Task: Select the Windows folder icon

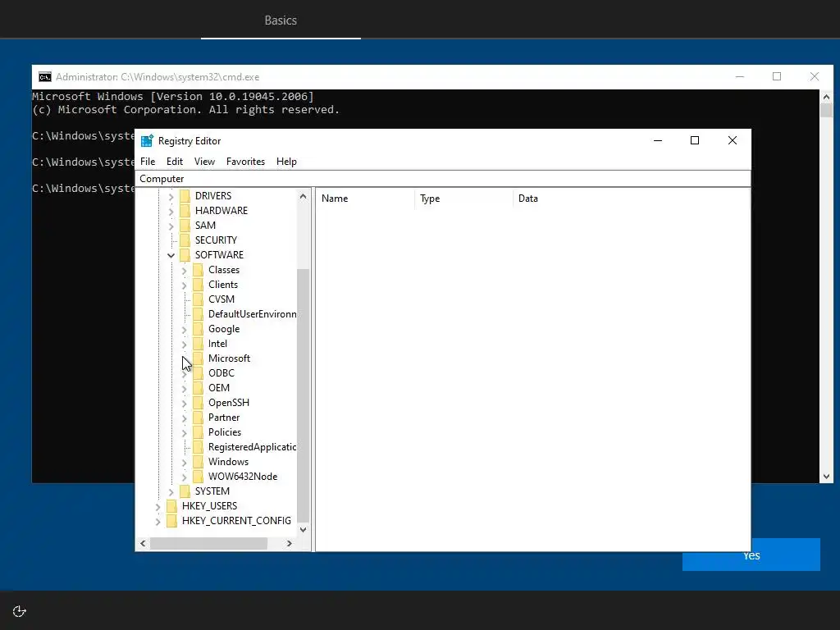Action: (199, 461)
